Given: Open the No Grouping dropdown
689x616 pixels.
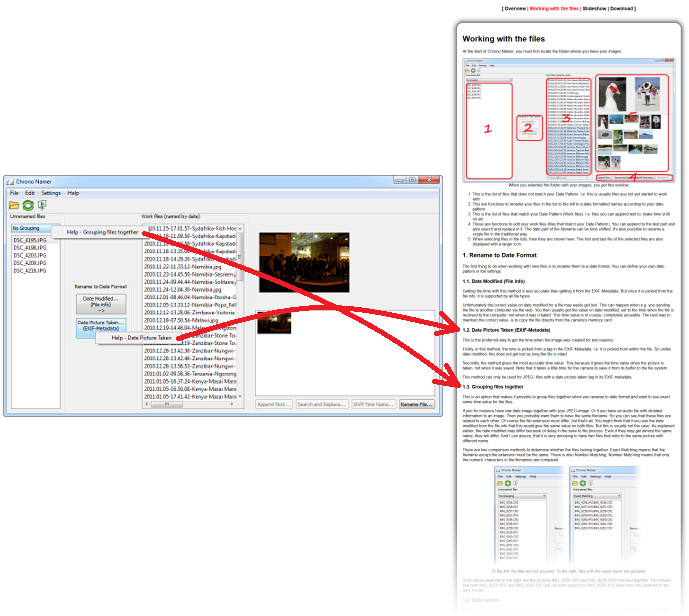Looking at the screenshot, I should pos(31,228).
